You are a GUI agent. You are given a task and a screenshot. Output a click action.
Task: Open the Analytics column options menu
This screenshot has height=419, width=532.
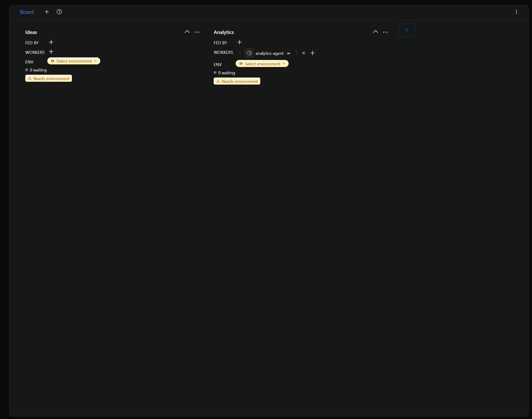point(386,32)
